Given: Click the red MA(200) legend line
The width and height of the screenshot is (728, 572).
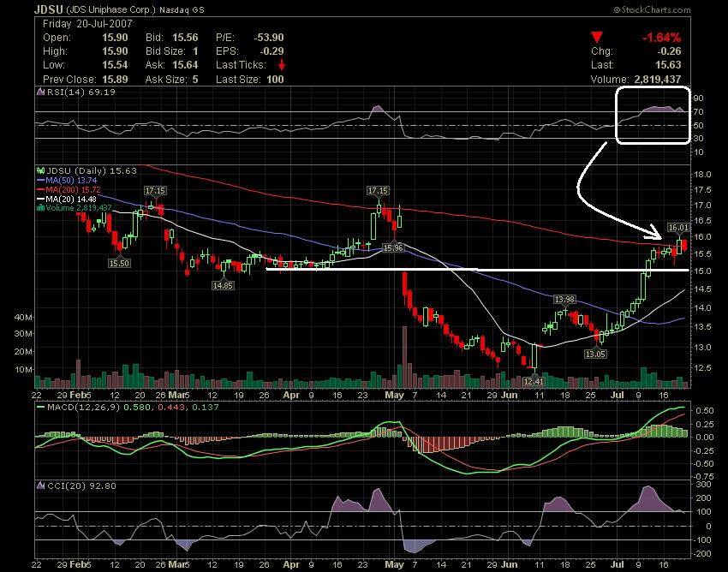Looking at the screenshot, I should (41, 190).
